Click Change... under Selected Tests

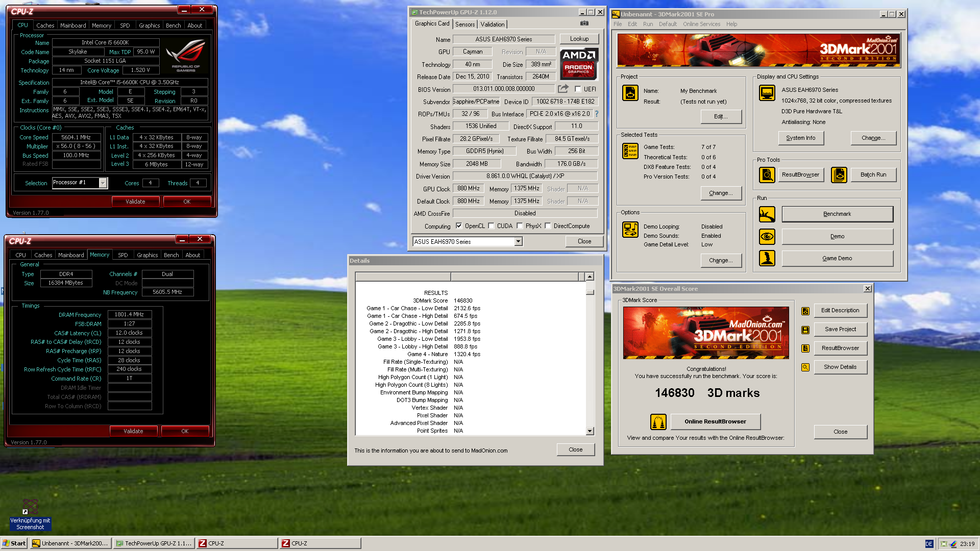(x=720, y=193)
